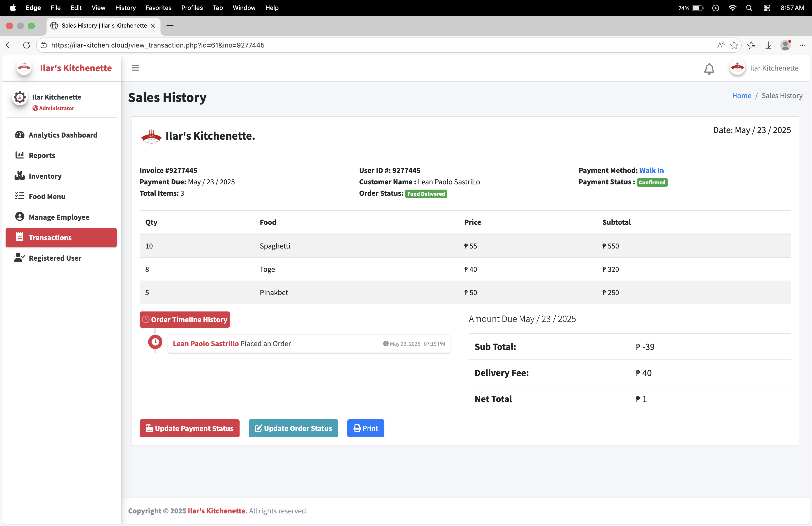The image size is (812, 526).
Task: Follow the Home breadcrumb link
Action: [741, 96]
